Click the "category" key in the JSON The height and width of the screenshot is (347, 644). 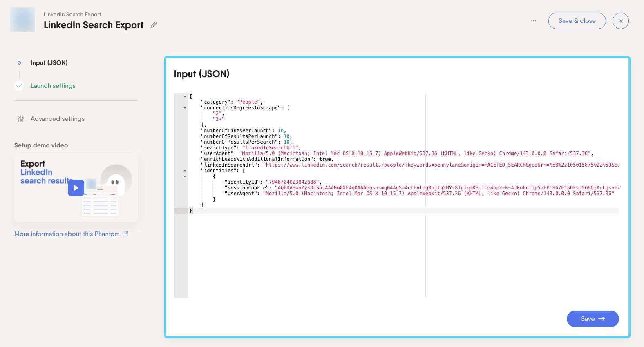pyautogui.click(x=216, y=102)
